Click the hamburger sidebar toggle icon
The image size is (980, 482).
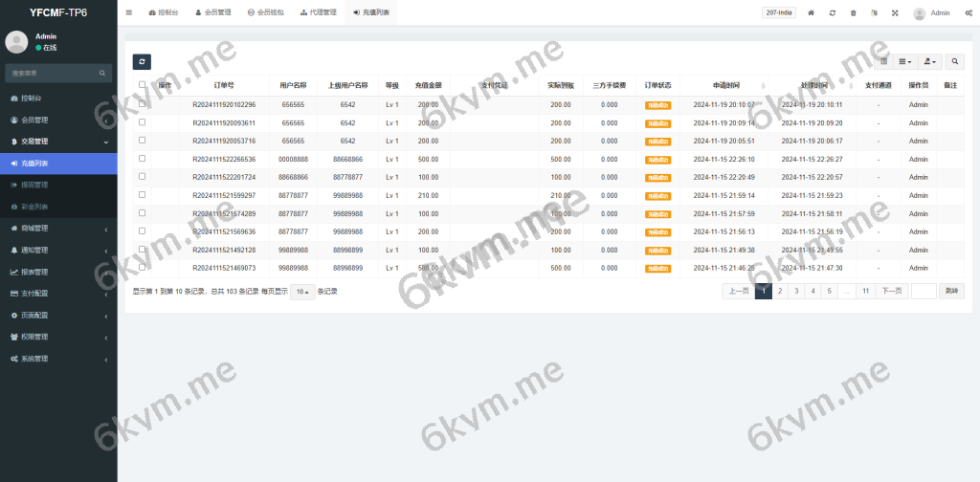coord(129,12)
